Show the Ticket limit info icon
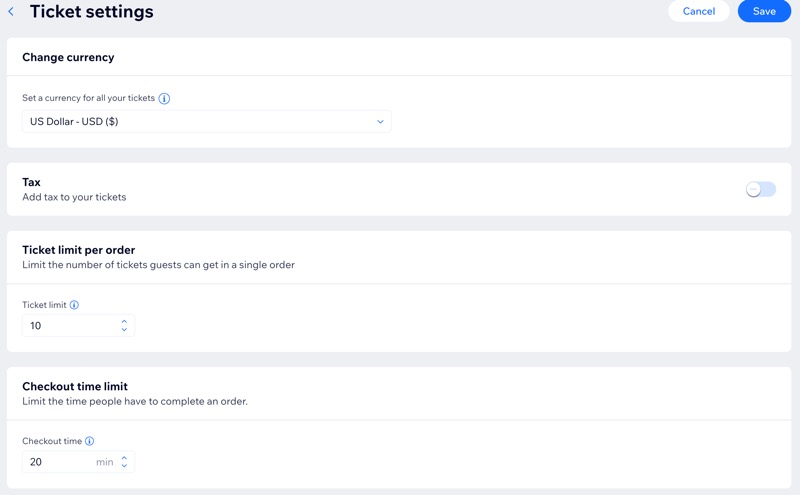The width and height of the screenshot is (800, 495). (x=74, y=305)
